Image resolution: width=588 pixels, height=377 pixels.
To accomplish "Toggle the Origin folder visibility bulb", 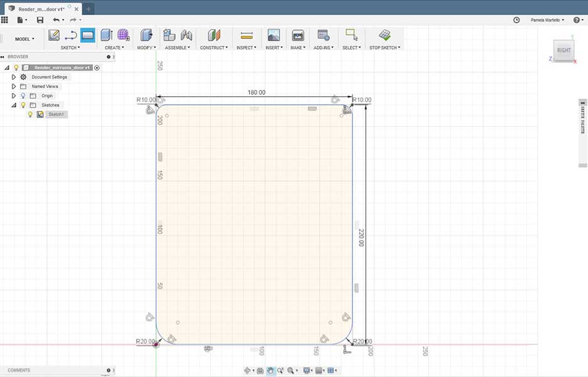I will [23, 96].
